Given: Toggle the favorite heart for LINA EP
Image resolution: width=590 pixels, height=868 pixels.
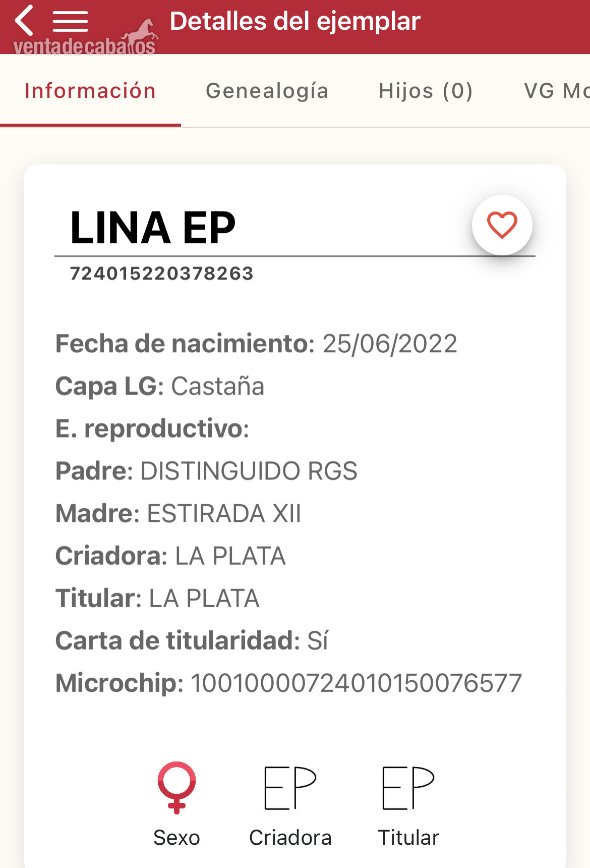Looking at the screenshot, I should tap(502, 225).
